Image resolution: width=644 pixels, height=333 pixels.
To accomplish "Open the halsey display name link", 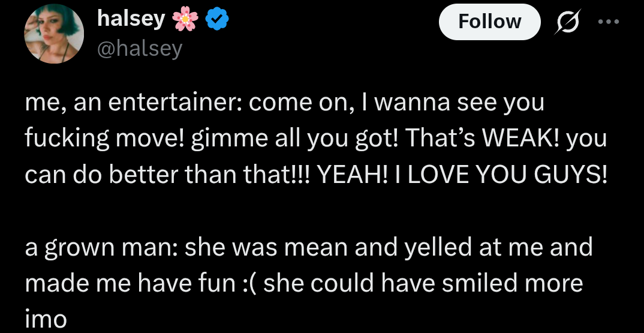I will pyautogui.click(x=131, y=20).
